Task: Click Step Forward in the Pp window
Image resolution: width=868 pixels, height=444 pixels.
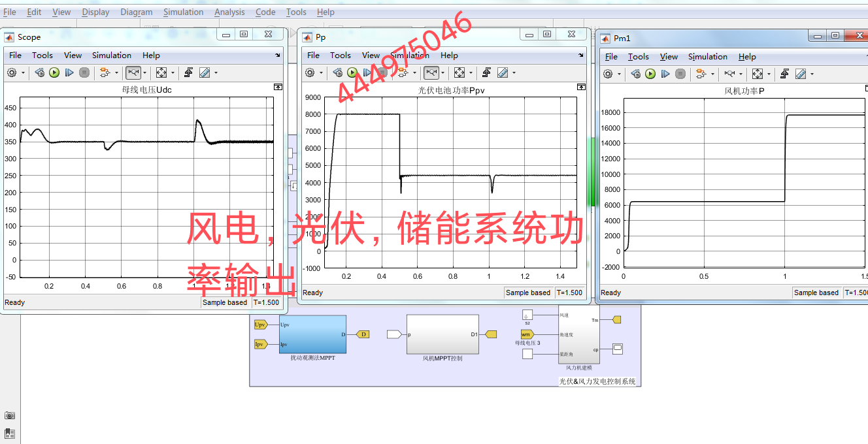Action: [x=368, y=72]
